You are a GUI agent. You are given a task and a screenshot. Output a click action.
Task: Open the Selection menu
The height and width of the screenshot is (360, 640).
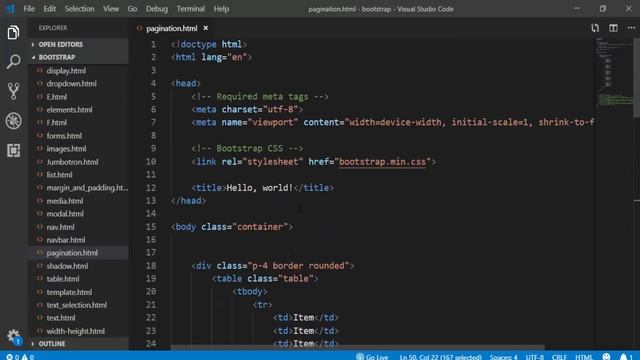[79, 9]
